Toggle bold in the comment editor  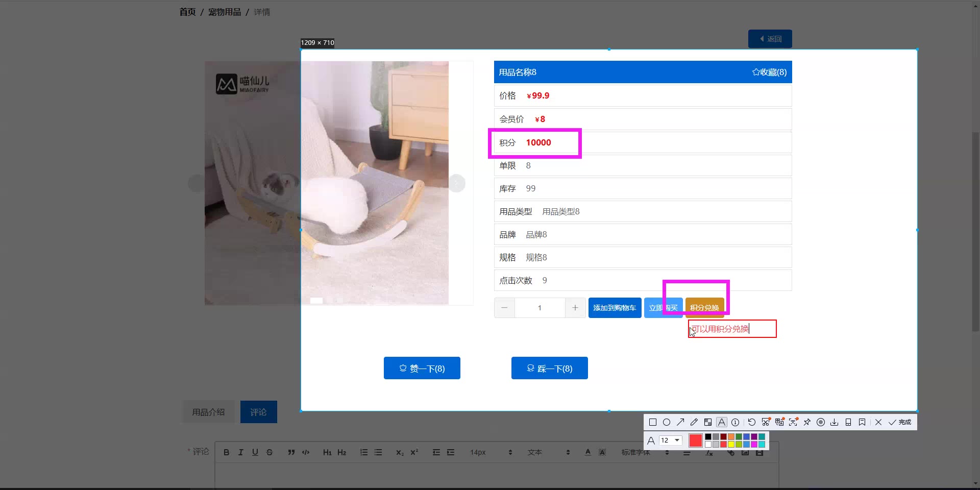226,452
